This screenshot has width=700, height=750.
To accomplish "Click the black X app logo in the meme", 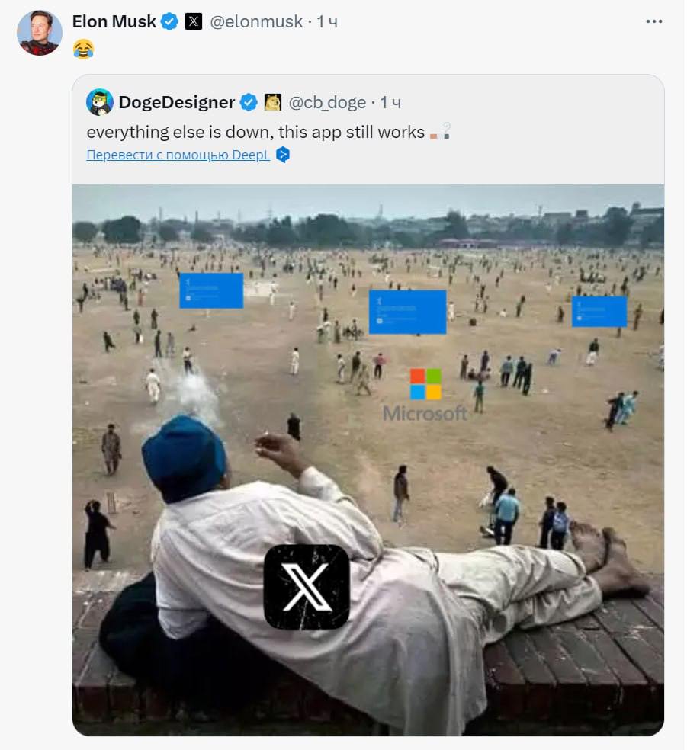I will point(307,587).
